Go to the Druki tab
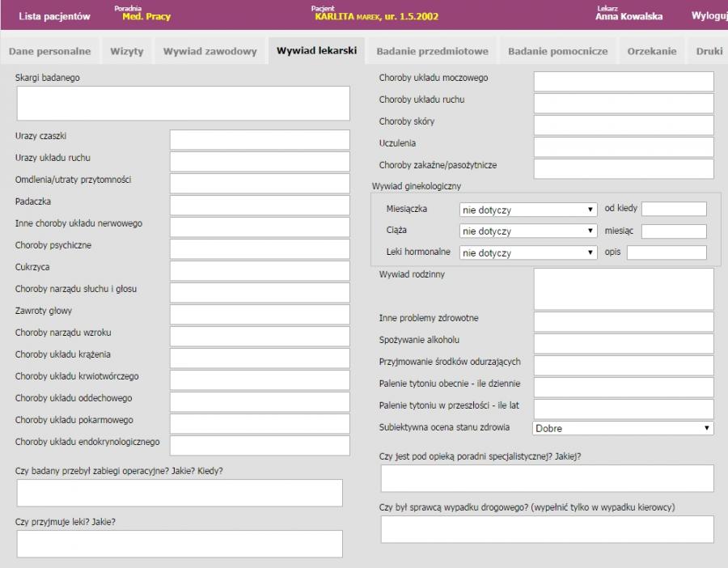The height and width of the screenshot is (568, 728). coord(709,51)
